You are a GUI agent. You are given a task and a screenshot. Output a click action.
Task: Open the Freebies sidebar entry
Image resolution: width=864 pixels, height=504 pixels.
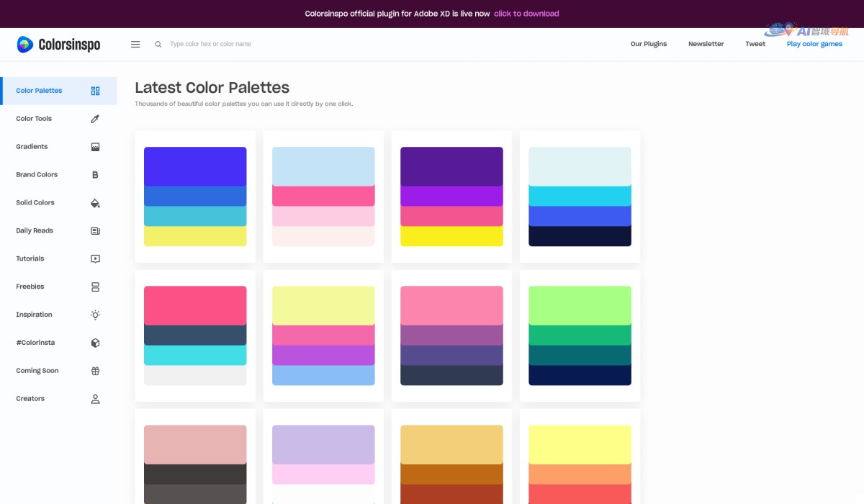click(x=95, y=287)
